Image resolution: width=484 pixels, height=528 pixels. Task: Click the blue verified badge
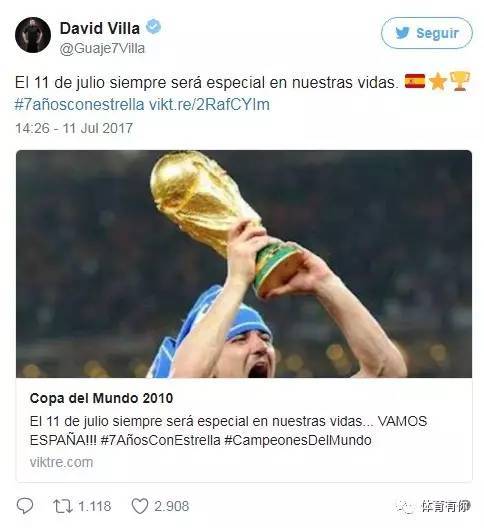click(153, 27)
